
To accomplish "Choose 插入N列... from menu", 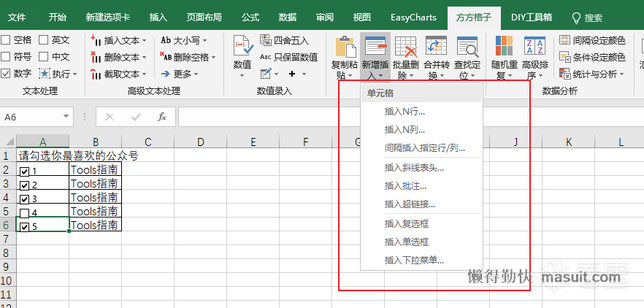I will (421, 130).
